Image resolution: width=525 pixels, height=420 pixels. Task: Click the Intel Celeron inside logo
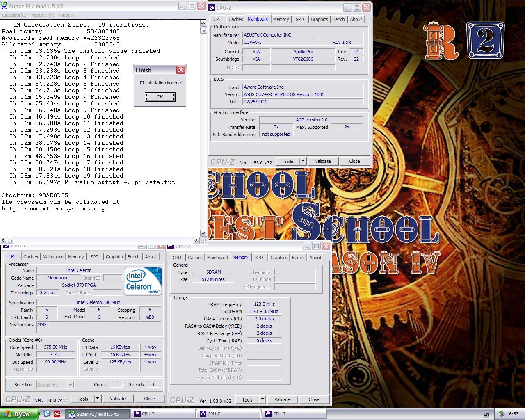(x=143, y=281)
